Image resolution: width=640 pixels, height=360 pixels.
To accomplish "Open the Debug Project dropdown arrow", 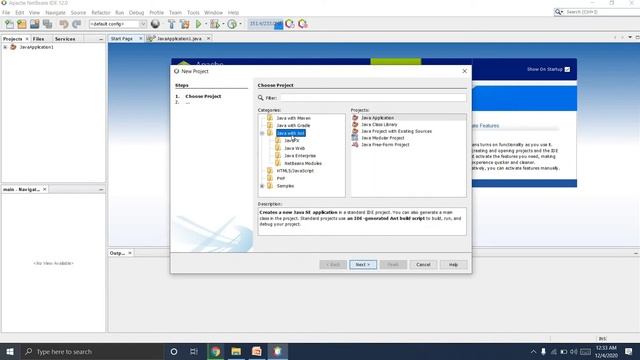I will tap(223, 24).
